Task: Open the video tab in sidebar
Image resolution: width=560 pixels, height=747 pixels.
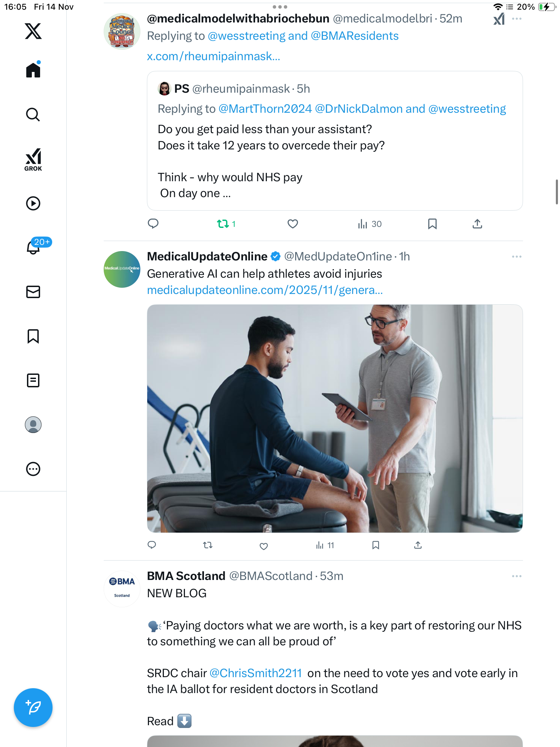Action: point(33,203)
